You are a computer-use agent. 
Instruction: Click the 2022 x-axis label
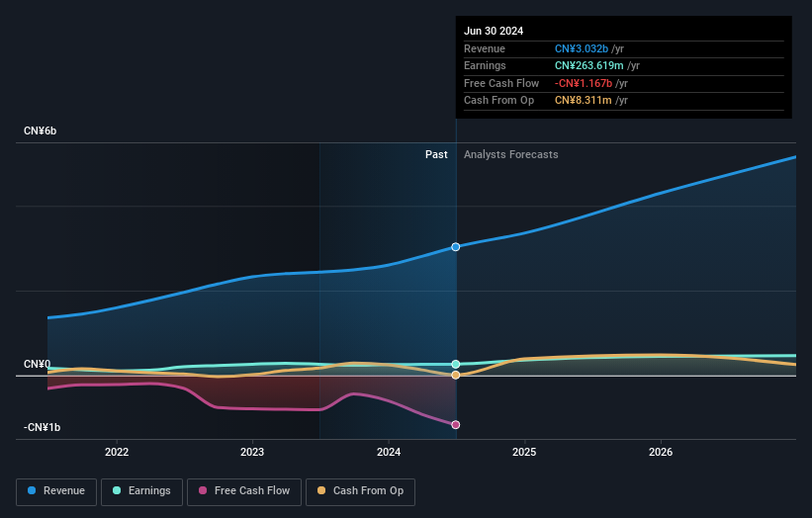point(117,452)
